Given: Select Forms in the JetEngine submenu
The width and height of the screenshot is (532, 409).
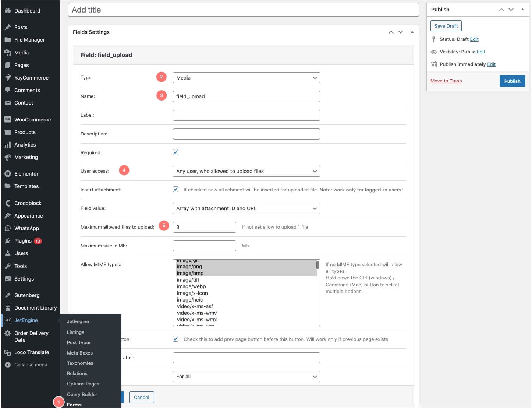Looking at the screenshot, I should (x=74, y=404).
